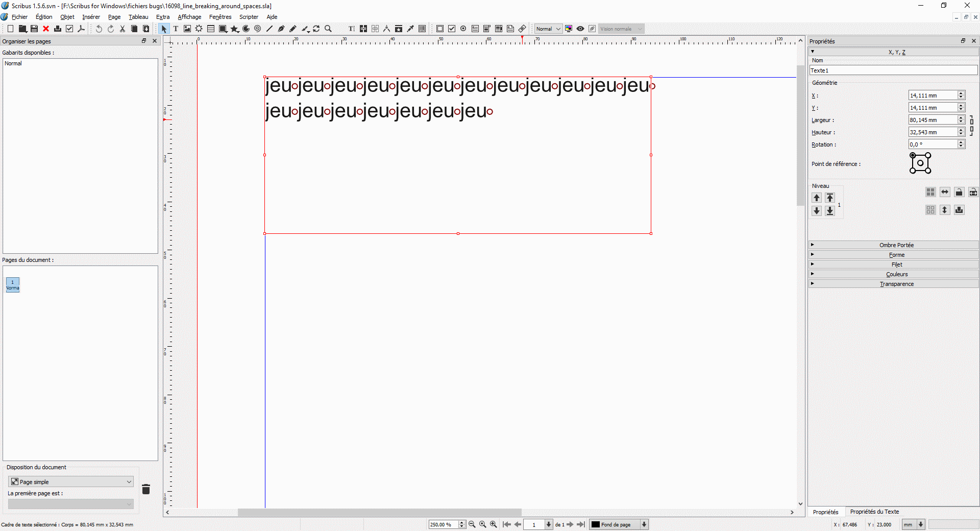
Task: Select the Image Frame tool
Action: [187, 29]
